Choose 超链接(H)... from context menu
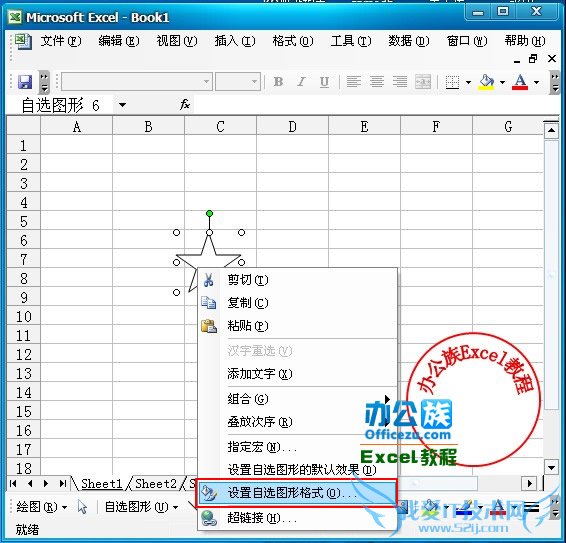This screenshot has width=566, height=543. click(x=297, y=518)
